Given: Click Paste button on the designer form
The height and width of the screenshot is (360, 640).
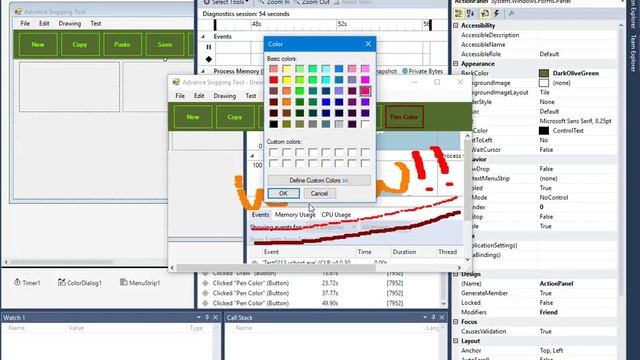Looking at the screenshot, I should (122, 44).
